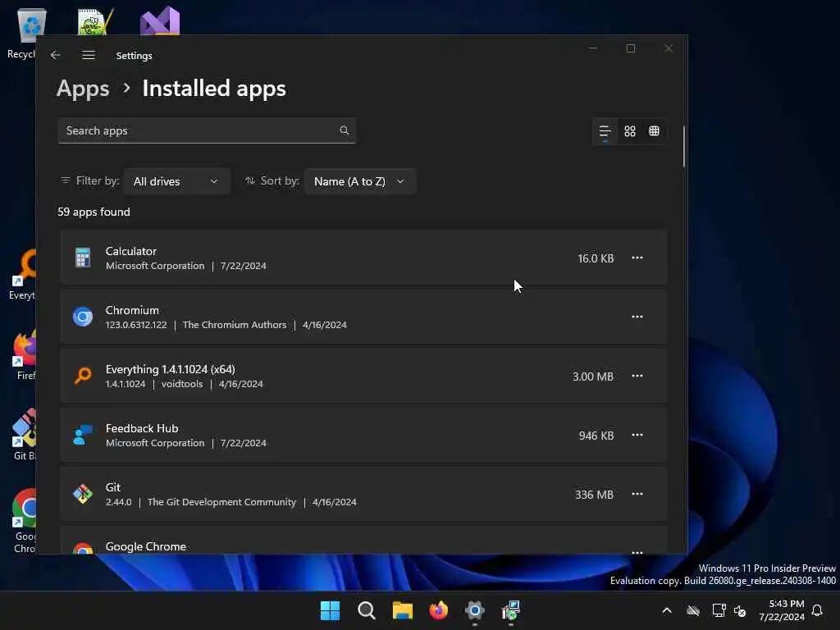Click the Google Chrome app icon in list
The image size is (840, 630).
point(83,549)
